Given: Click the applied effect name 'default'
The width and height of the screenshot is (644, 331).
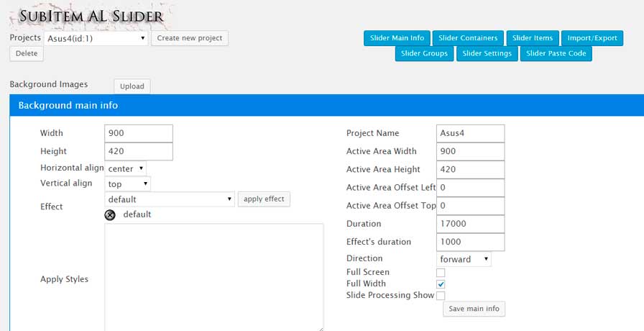Looking at the screenshot, I should pyautogui.click(x=137, y=214).
